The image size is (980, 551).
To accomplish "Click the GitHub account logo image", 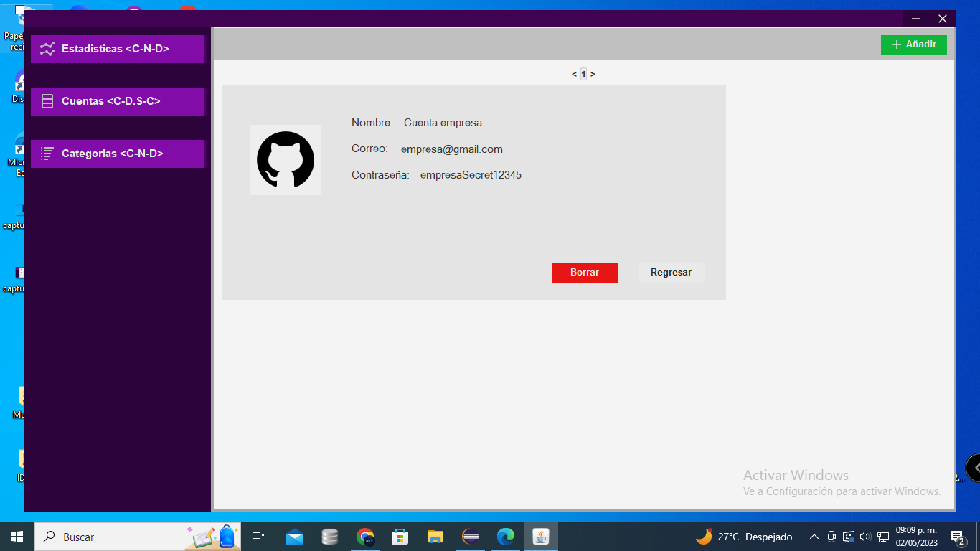I will pyautogui.click(x=286, y=160).
